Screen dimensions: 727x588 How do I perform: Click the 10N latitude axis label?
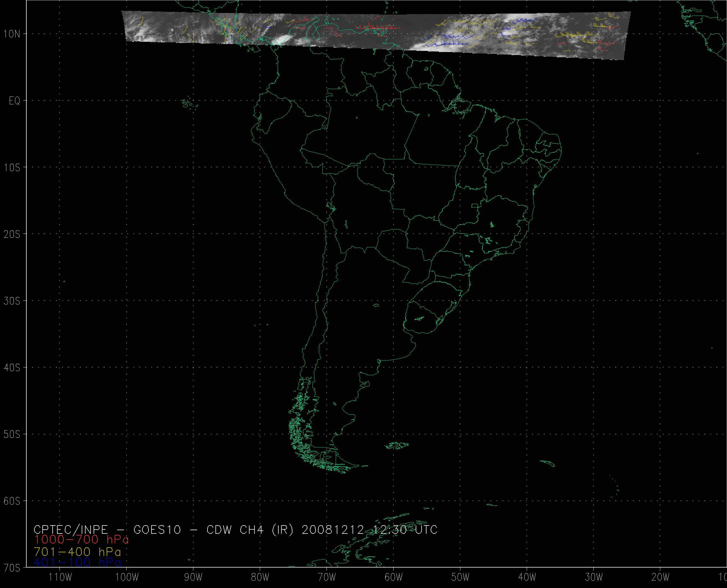pyautogui.click(x=12, y=34)
